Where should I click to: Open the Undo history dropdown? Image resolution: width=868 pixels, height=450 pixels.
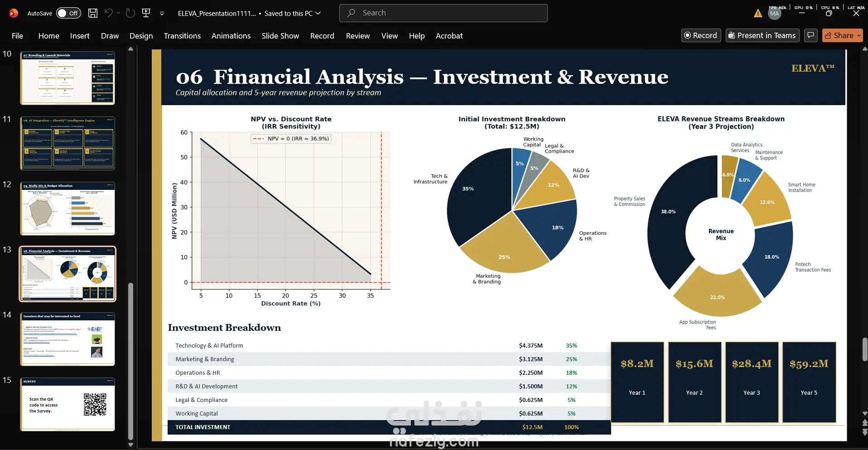[119, 13]
